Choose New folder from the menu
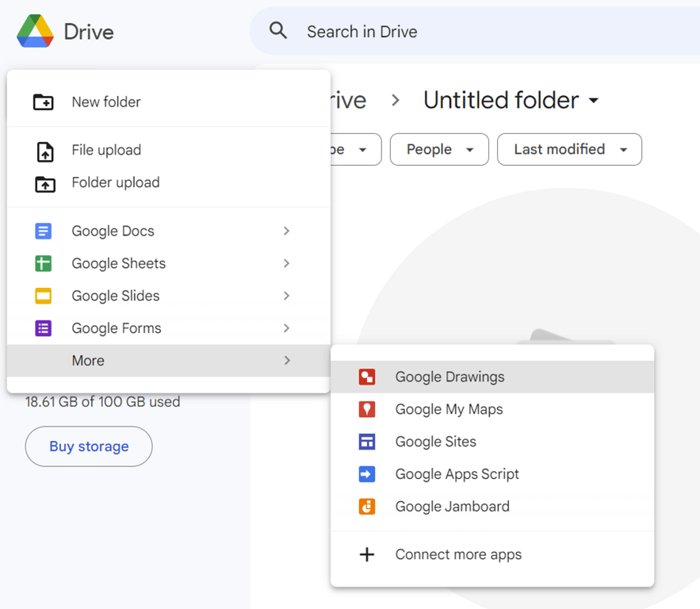Screen dimensions: 700x609 click(169, 101)
